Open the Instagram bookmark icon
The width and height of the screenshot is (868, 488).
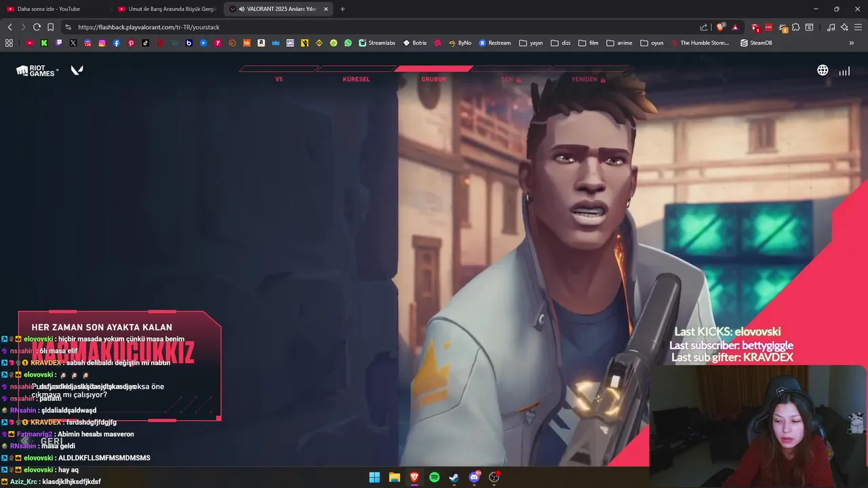(102, 43)
